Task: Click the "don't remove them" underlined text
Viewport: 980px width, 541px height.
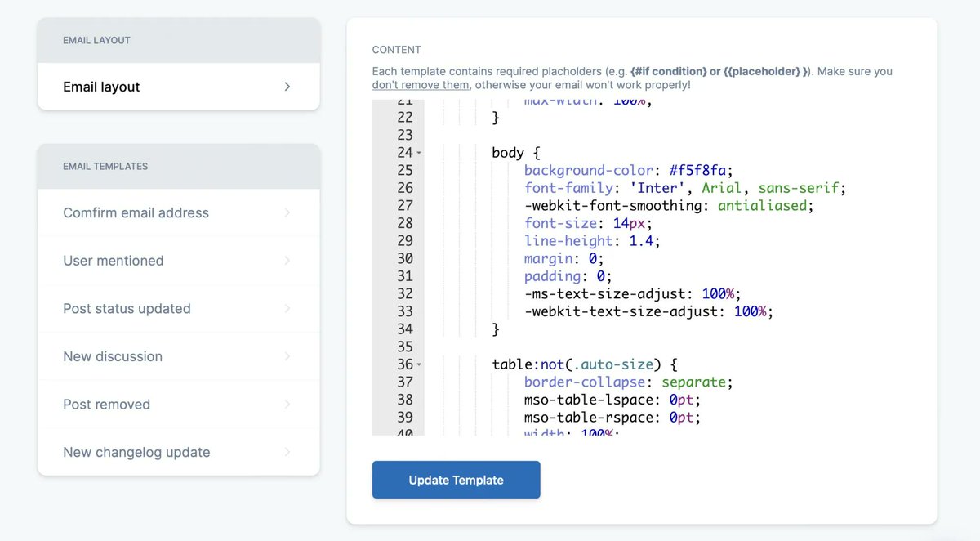Action: [x=421, y=85]
